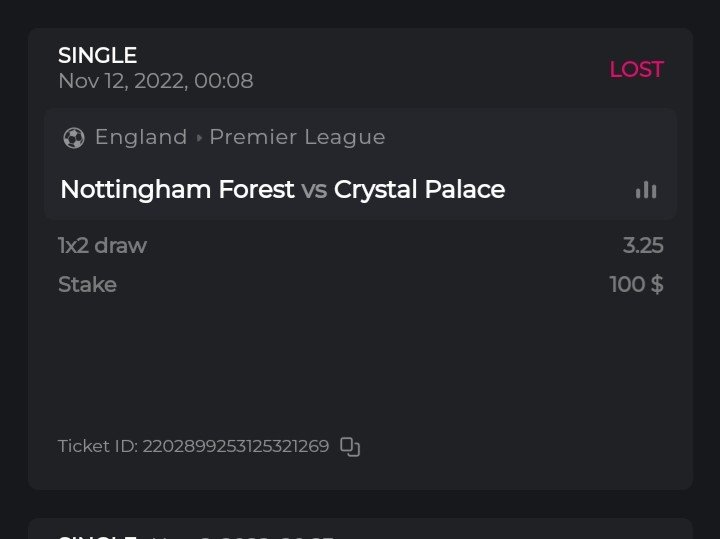720x539 pixels.
Task: Click the Nov 12, 2022 bet date
Action: [x=155, y=81]
